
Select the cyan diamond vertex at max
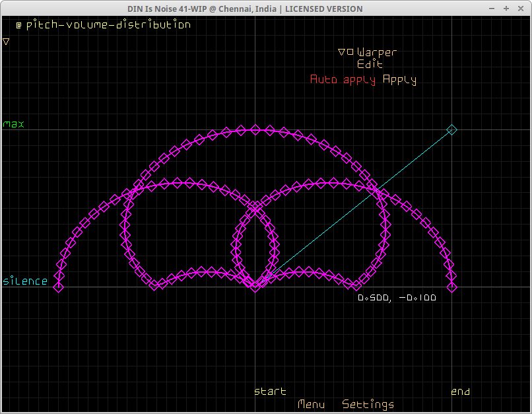point(451,129)
